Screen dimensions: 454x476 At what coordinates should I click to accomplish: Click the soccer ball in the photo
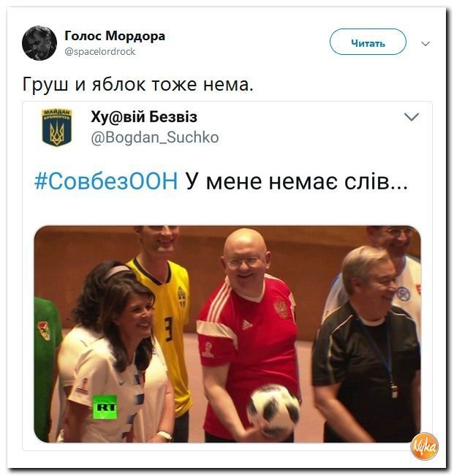point(273,407)
